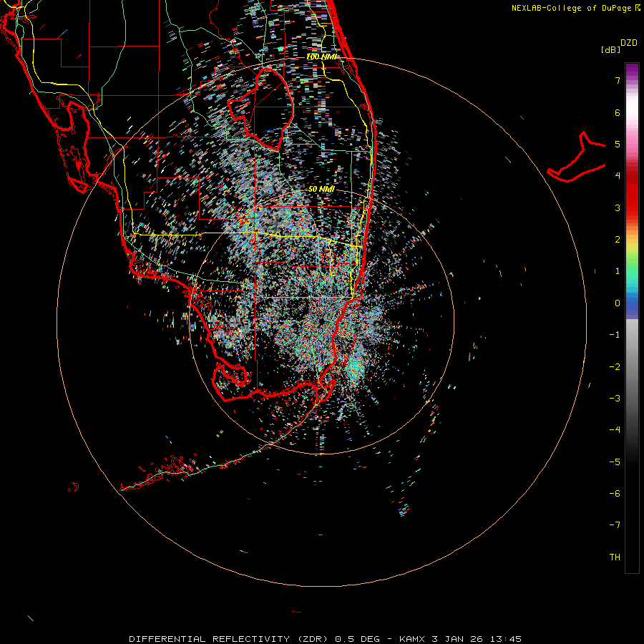Click the -6 tick label on scale

[x=615, y=494]
